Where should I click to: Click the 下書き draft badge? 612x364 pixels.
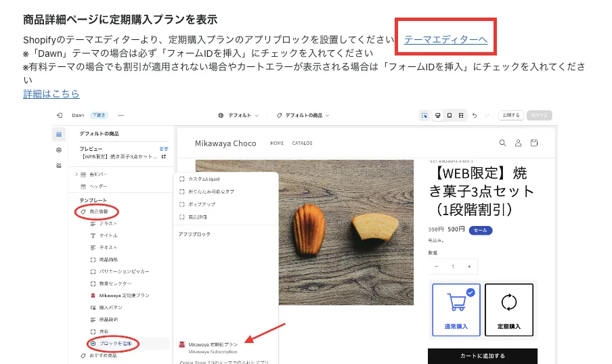[x=99, y=115]
